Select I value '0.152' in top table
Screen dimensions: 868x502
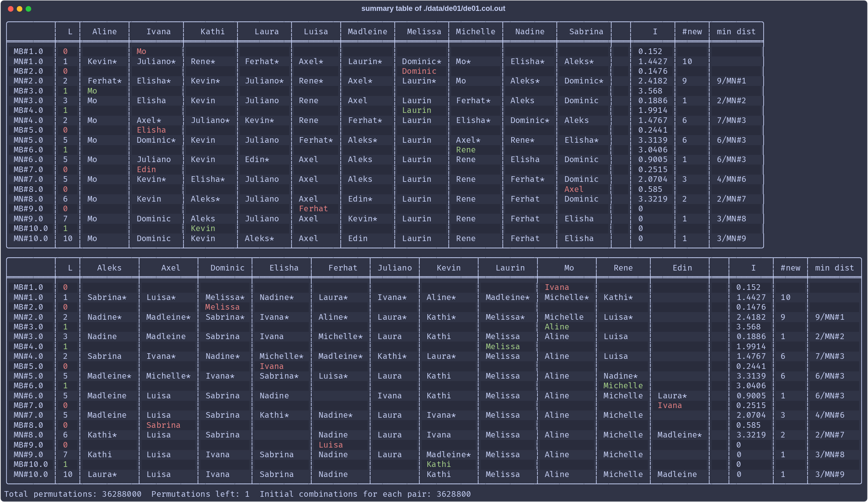pos(650,51)
